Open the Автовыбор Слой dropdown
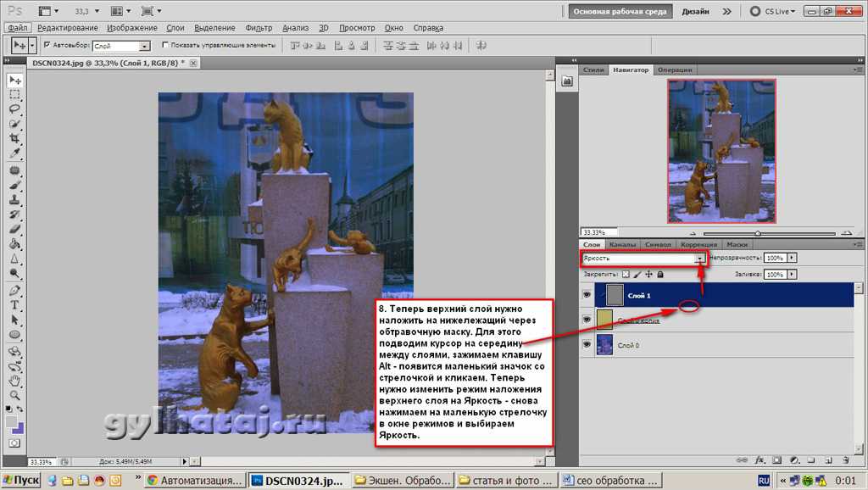 pyautogui.click(x=144, y=46)
